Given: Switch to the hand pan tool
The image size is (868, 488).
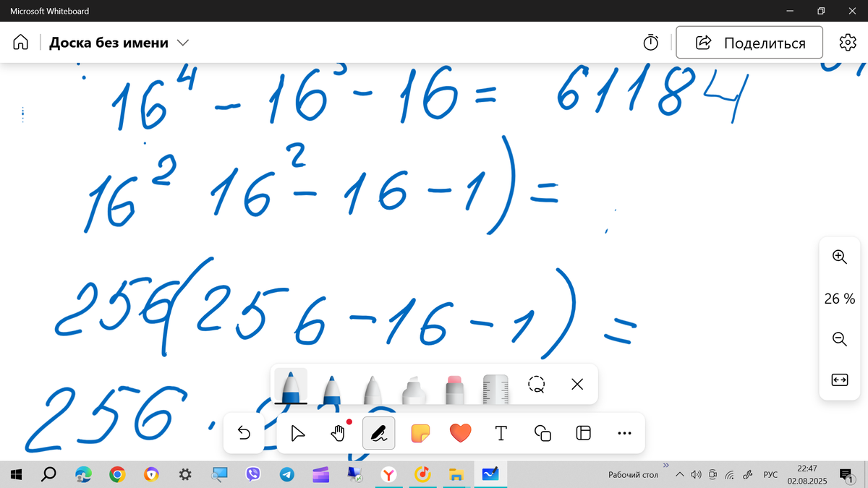Looking at the screenshot, I should tap(338, 433).
